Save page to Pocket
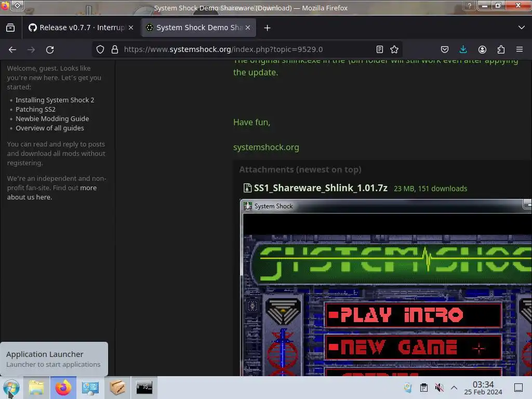Screen dimensions: 532x399 click(445, 49)
